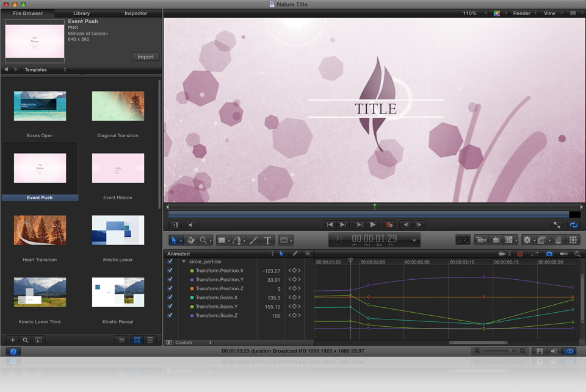Select the Kinetic Reveal template thumbnail
Screen dimensions: 586x392
click(x=118, y=293)
